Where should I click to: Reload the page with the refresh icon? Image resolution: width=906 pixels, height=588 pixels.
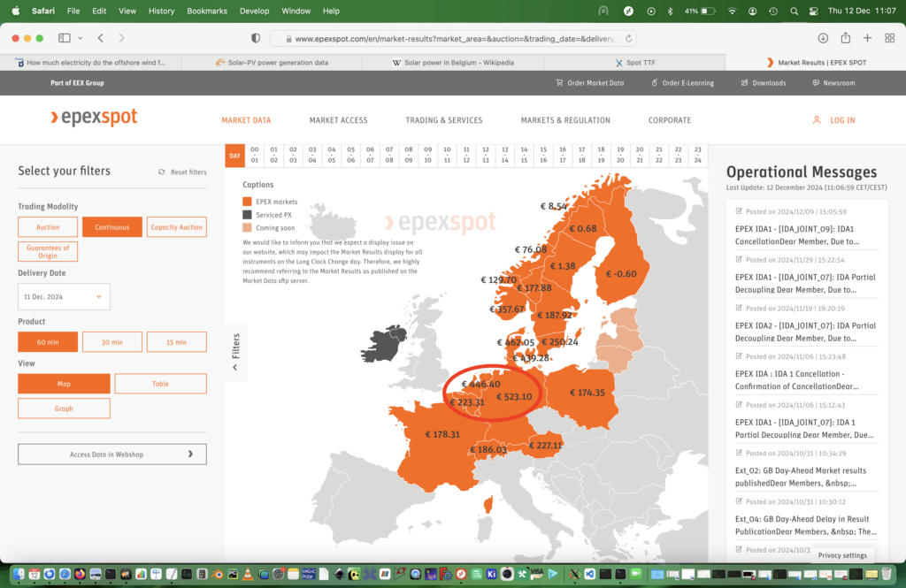point(629,39)
